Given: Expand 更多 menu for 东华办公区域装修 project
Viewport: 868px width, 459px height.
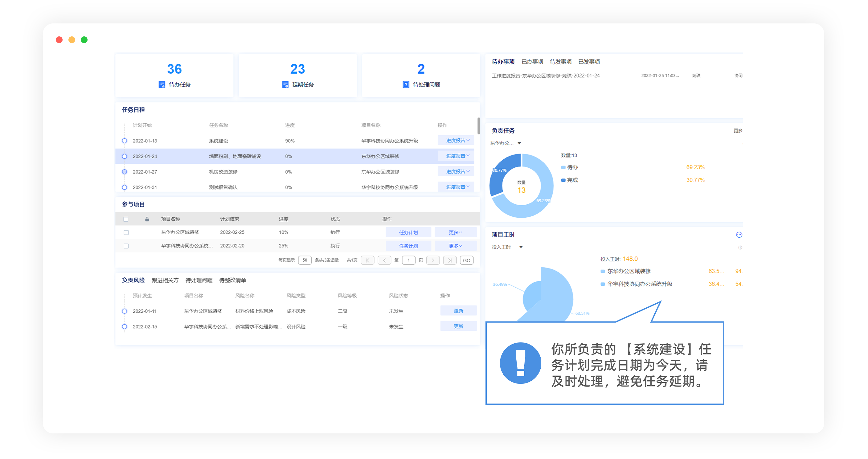Looking at the screenshot, I should [x=456, y=232].
